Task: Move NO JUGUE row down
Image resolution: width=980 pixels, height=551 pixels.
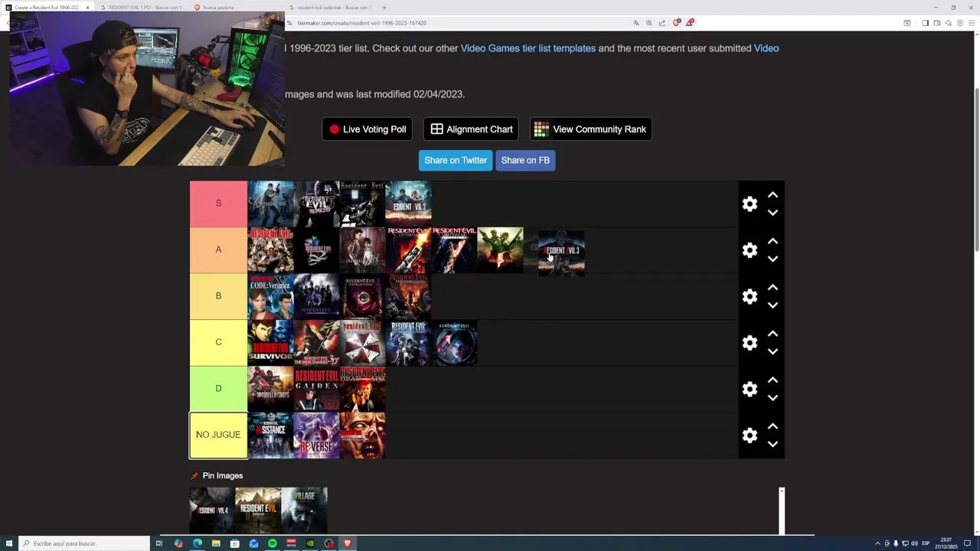Action: pyautogui.click(x=773, y=444)
